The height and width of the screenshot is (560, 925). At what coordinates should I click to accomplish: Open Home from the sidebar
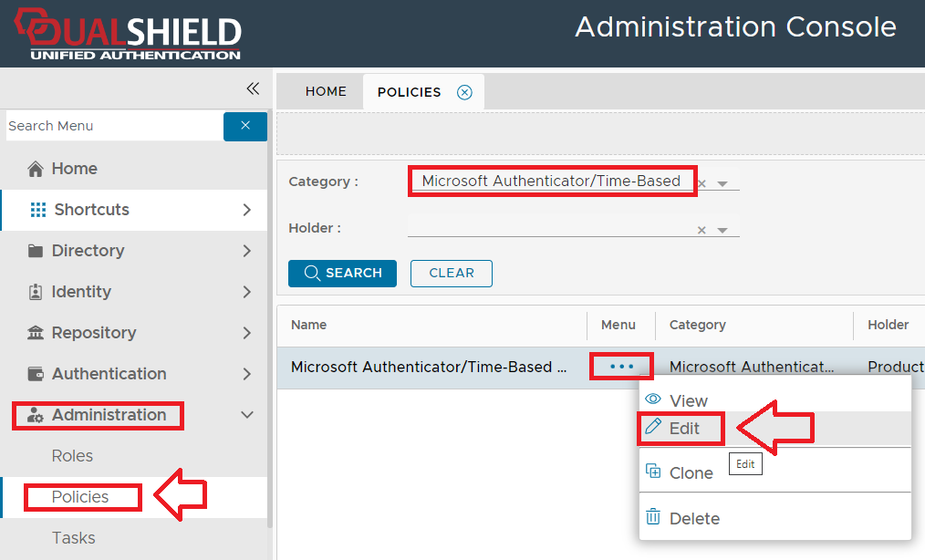point(74,169)
